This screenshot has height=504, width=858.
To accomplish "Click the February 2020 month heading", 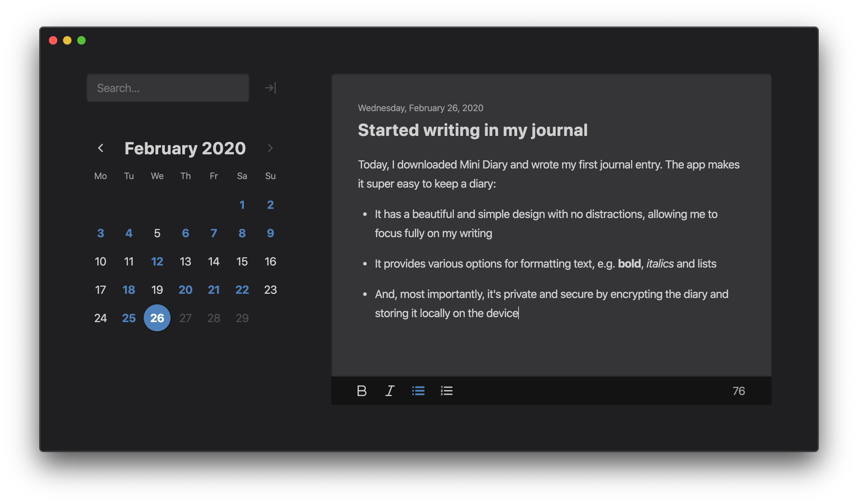I will click(185, 147).
